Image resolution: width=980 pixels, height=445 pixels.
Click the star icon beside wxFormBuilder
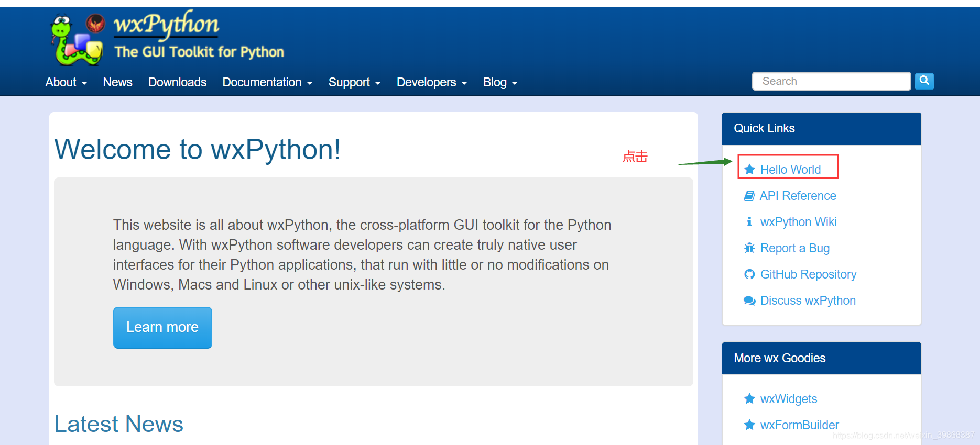point(749,425)
